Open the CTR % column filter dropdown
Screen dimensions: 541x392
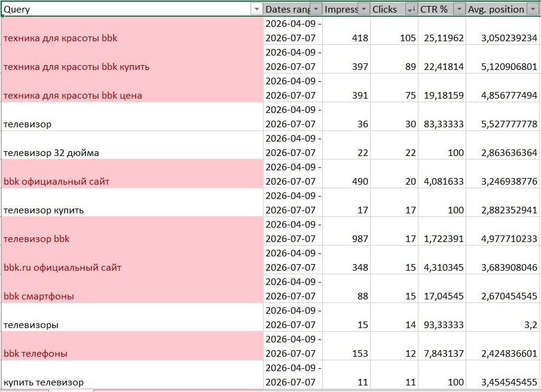click(x=459, y=10)
